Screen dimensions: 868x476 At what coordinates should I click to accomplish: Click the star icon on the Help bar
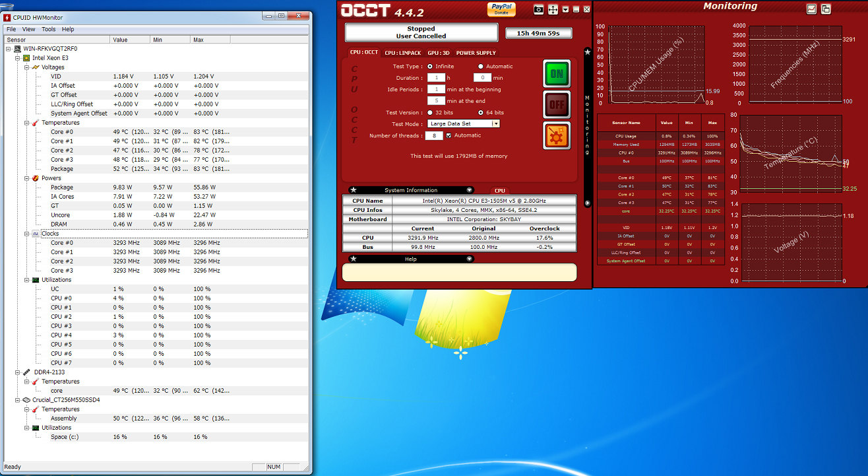pyautogui.click(x=354, y=259)
